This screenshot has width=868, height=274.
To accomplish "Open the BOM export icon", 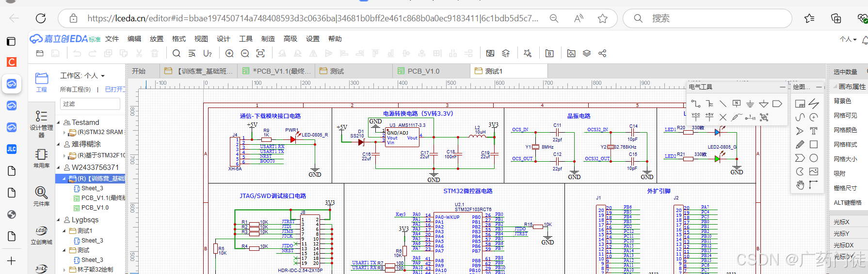I will click(x=549, y=53).
